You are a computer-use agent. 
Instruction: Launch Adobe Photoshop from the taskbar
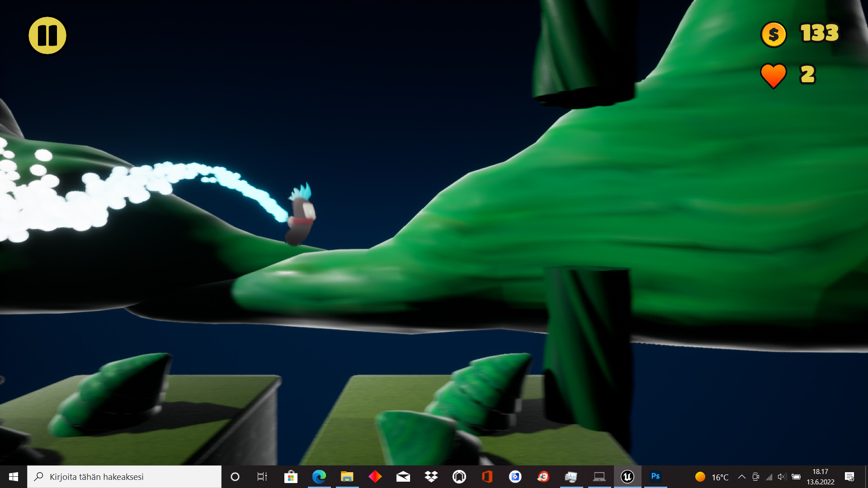656,477
